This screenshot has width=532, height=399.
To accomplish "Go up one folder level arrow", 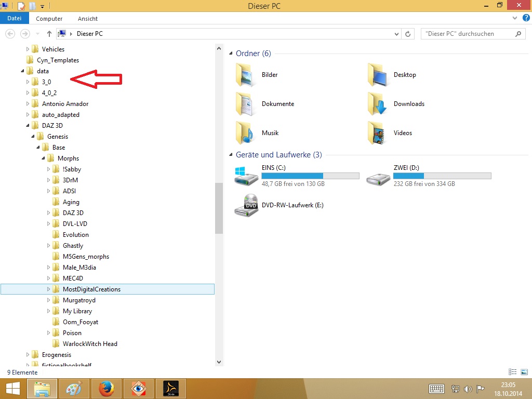I will coord(49,34).
